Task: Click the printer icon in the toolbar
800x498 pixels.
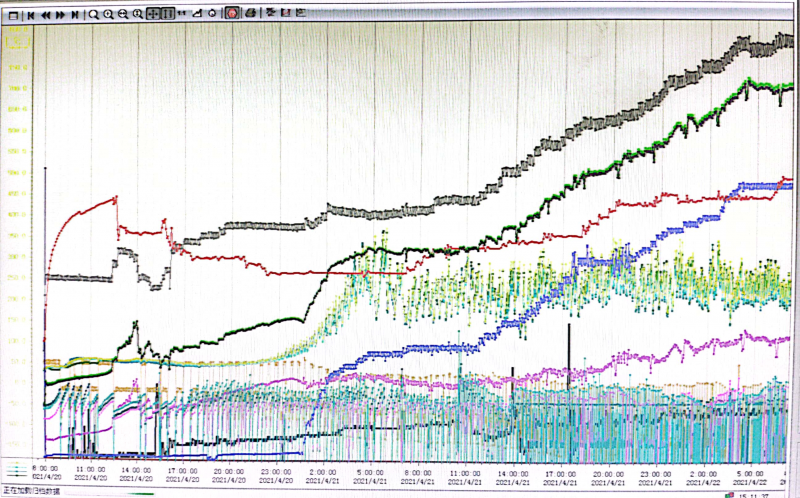Action: 251,14
